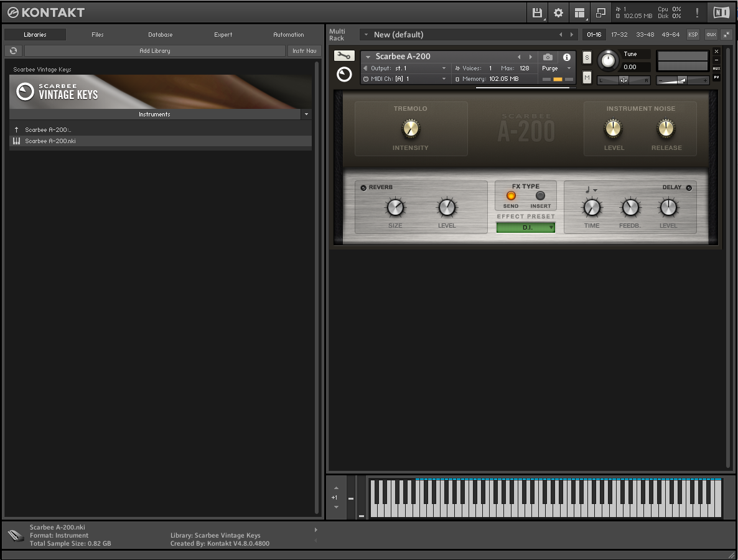Open the MIDI Ch dropdown
The width and height of the screenshot is (738, 560).
point(404,79)
